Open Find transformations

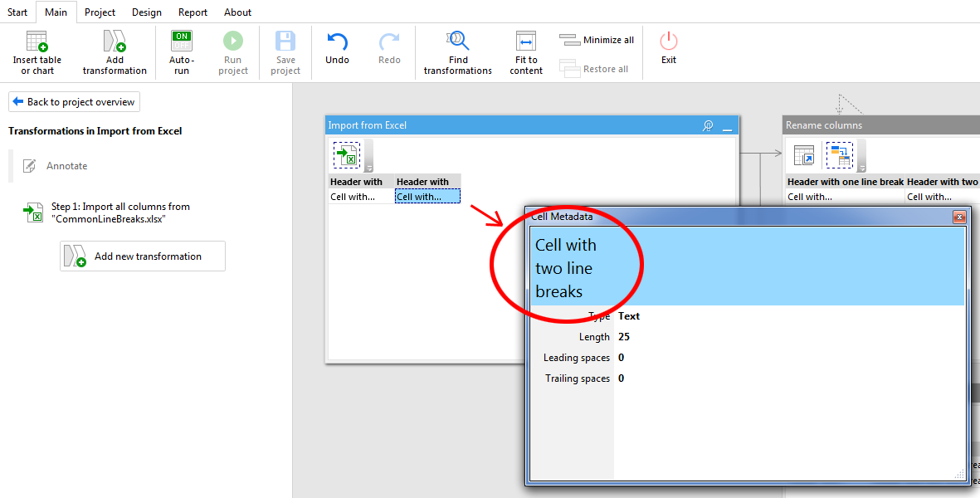click(457, 53)
